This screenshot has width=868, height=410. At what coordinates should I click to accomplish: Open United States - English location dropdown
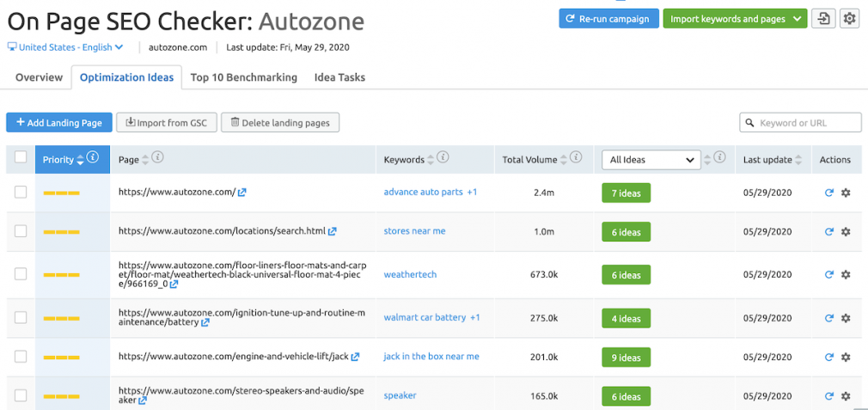coord(65,47)
